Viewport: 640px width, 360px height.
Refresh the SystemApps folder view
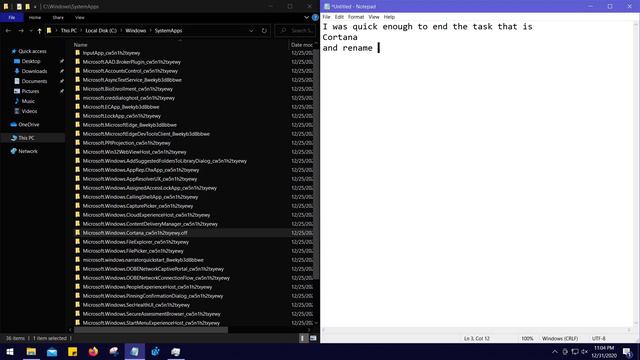pos(264,31)
